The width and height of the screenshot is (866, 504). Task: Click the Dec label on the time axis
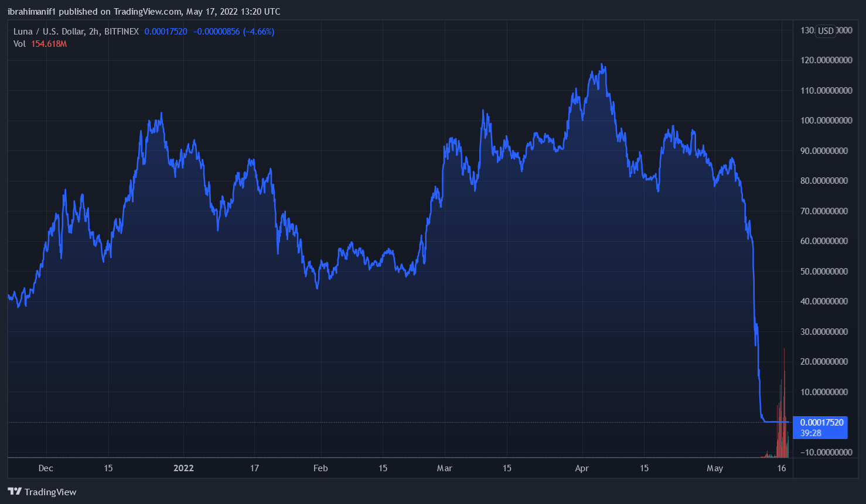pyautogui.click(x=46, y=468)
